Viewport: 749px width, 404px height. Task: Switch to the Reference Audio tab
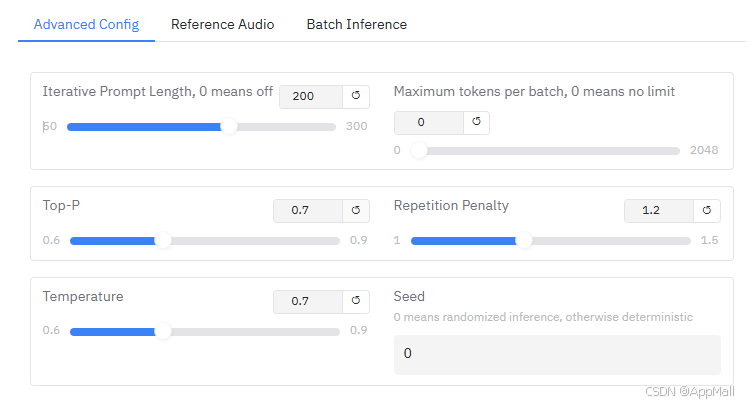[222, 24]
